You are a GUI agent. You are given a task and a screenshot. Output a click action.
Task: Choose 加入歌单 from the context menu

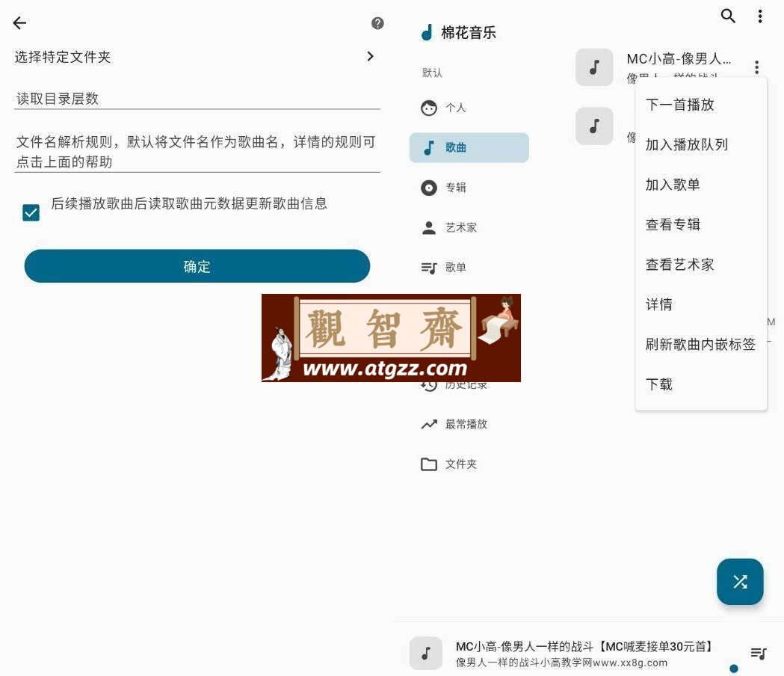[x=701, y=185]
